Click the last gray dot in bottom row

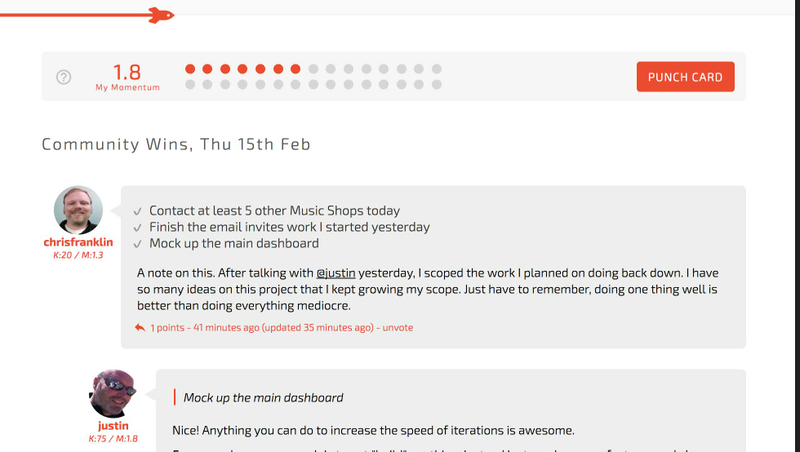pyautogui.click(x=436, y=85)
